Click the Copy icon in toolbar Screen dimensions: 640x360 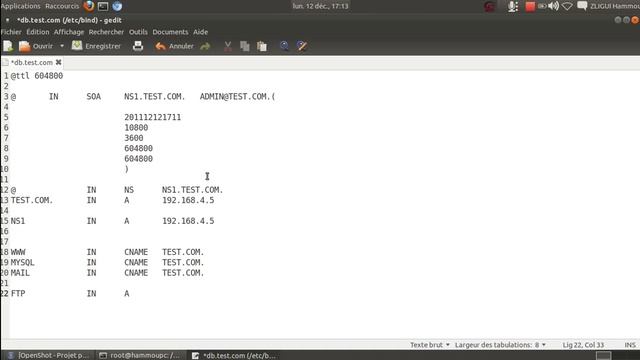click(x=245, y=47)
